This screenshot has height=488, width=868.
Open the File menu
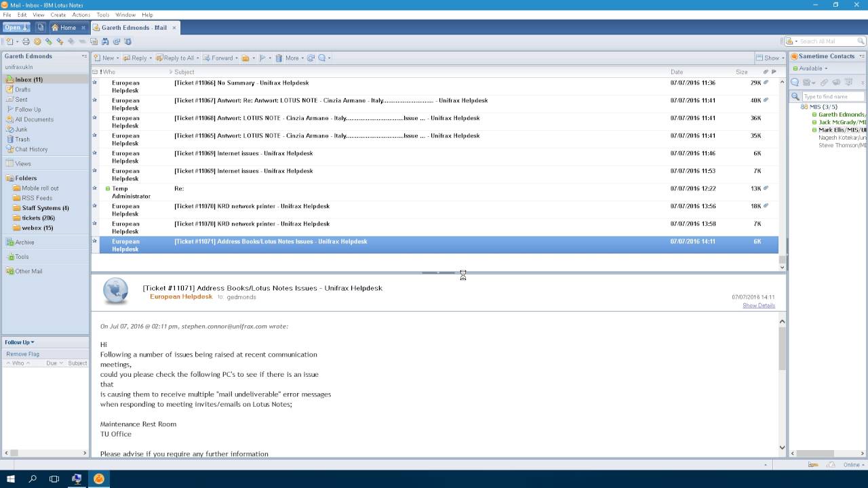coord(7,14)
